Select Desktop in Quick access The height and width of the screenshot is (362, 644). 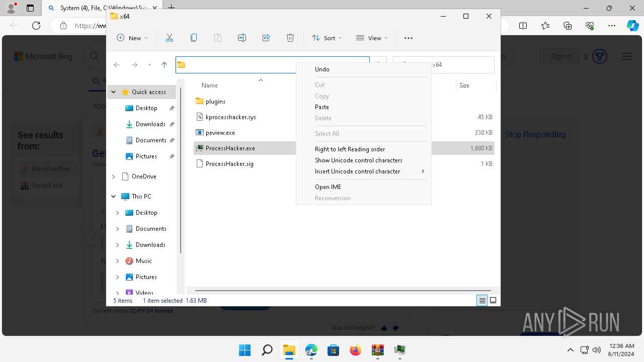[146, 108]
